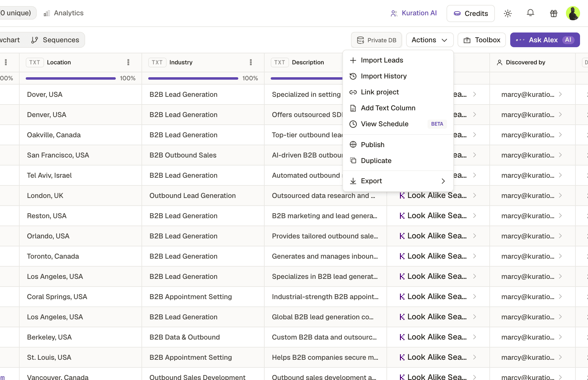Screen dimensions: 588x380
Task: Click the Location fill progress bar
Action: point(71,78)
